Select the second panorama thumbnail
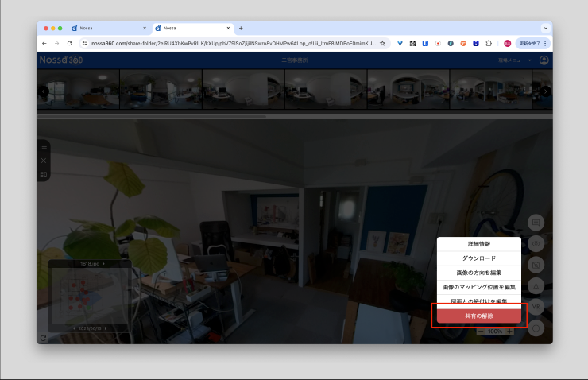Image resolution: width=588 pixels, height=380 pixels. coord(161,89)
